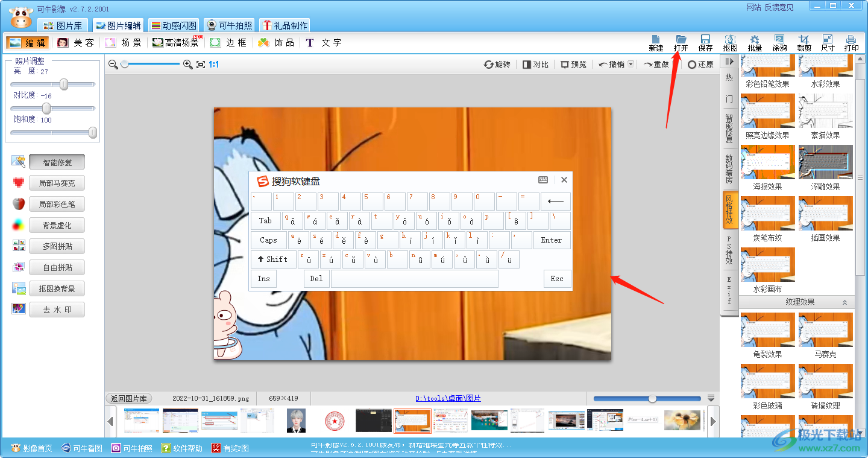
Task: Apply the 马赛克 texture thumbnail
Action: [x=826, y=329]
